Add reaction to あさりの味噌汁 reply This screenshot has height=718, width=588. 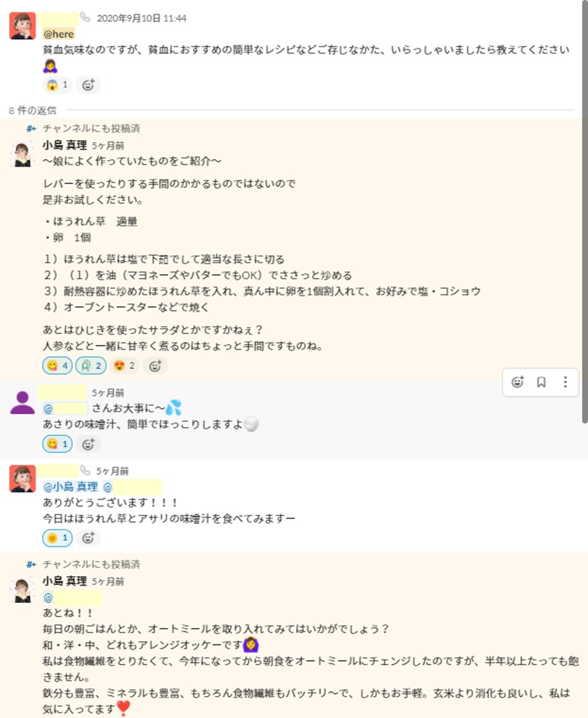[88, 444]
